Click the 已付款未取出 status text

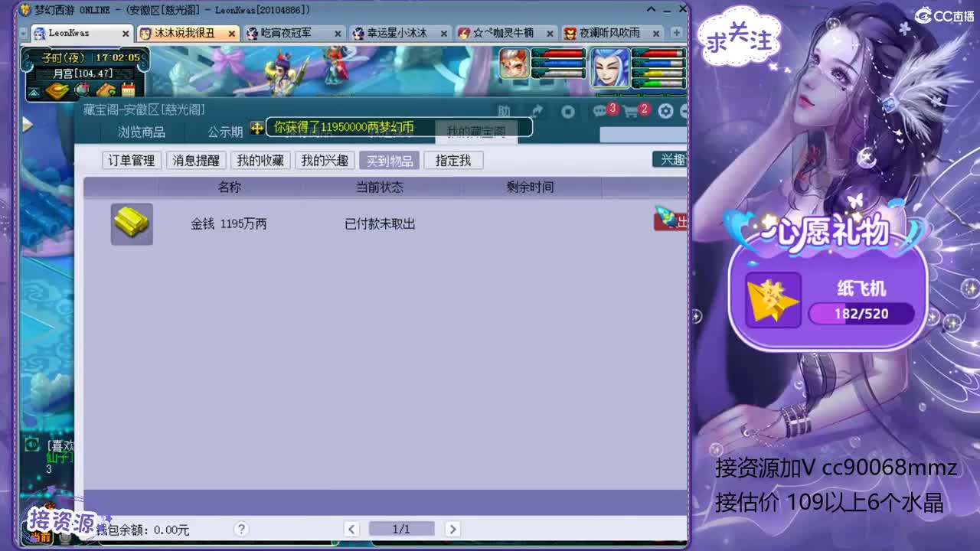380,223
